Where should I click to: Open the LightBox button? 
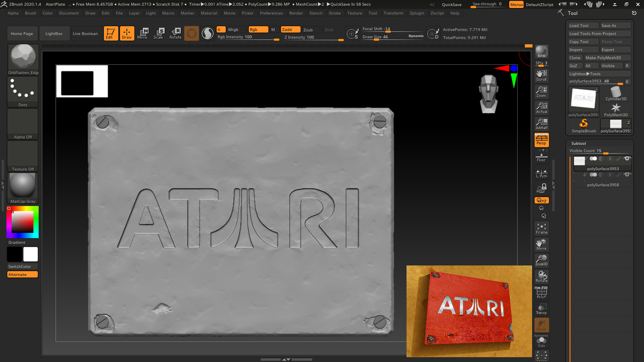54,34
